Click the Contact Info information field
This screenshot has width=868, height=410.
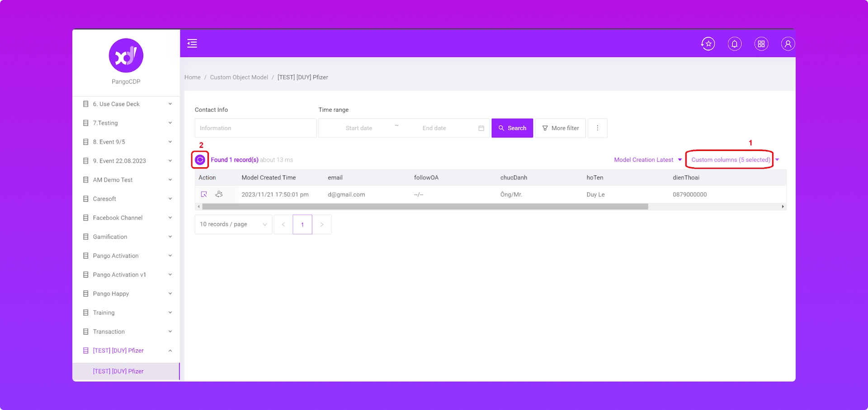pyautogui.click(x=255, y=128)
